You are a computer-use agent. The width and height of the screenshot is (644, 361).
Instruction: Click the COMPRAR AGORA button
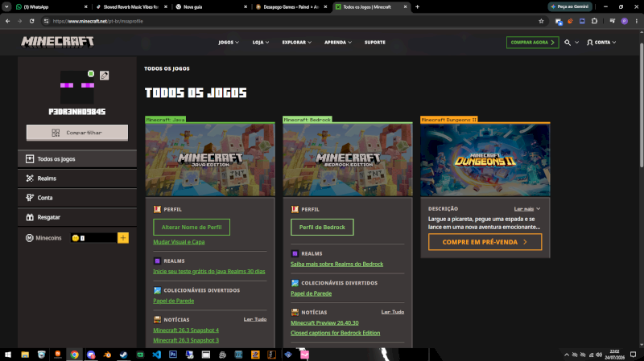pos(532,43)
